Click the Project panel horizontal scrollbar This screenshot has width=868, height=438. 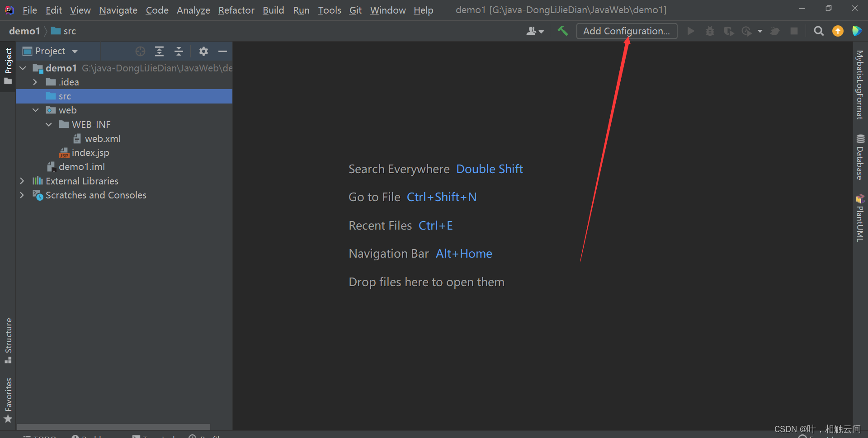(x=113, y=427)
